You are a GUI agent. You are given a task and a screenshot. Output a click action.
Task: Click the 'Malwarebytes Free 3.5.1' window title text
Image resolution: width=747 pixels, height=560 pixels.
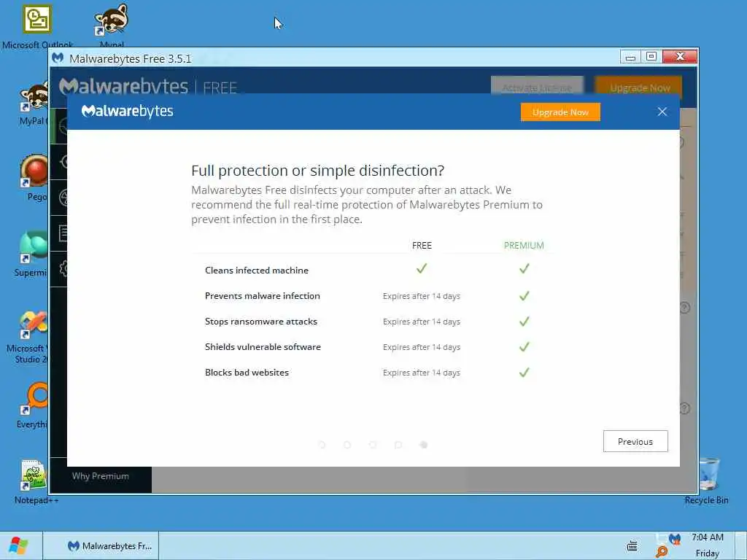click(131, 58)
